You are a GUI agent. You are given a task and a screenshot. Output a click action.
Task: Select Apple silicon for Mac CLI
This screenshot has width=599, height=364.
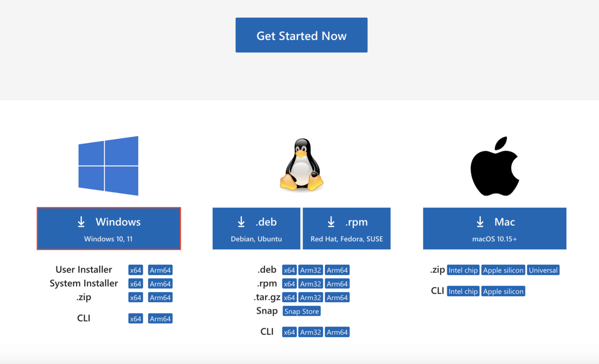(x=503, y=291)
